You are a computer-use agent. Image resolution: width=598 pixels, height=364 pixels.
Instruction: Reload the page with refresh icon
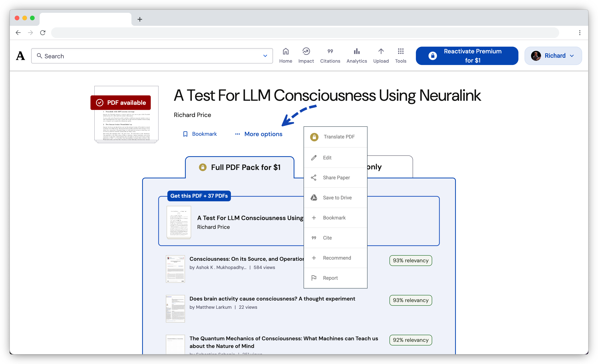[43, 32]
